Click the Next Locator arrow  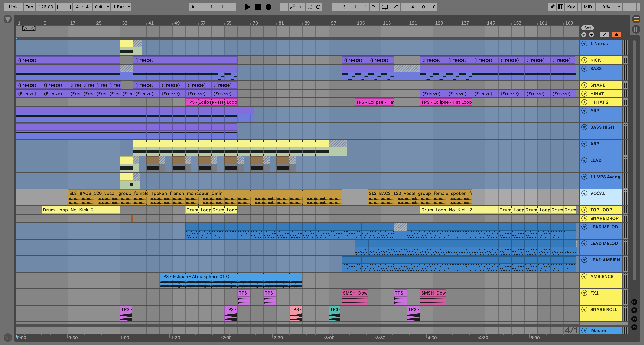[591, 35]
